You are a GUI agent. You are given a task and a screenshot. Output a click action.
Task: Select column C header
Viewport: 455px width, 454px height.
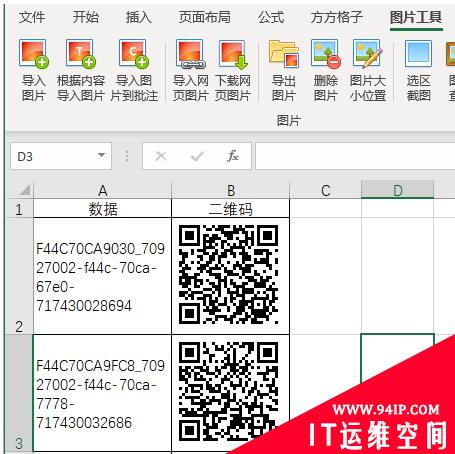coord(326,190)
